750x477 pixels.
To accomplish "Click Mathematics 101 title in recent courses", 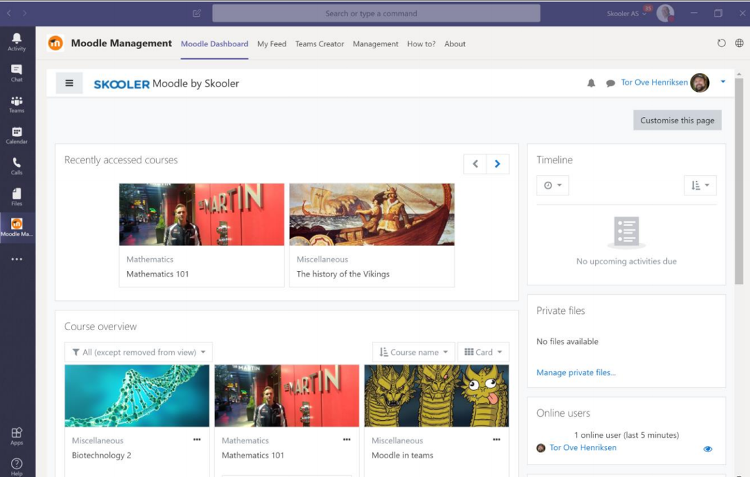I will pos(157,274).
